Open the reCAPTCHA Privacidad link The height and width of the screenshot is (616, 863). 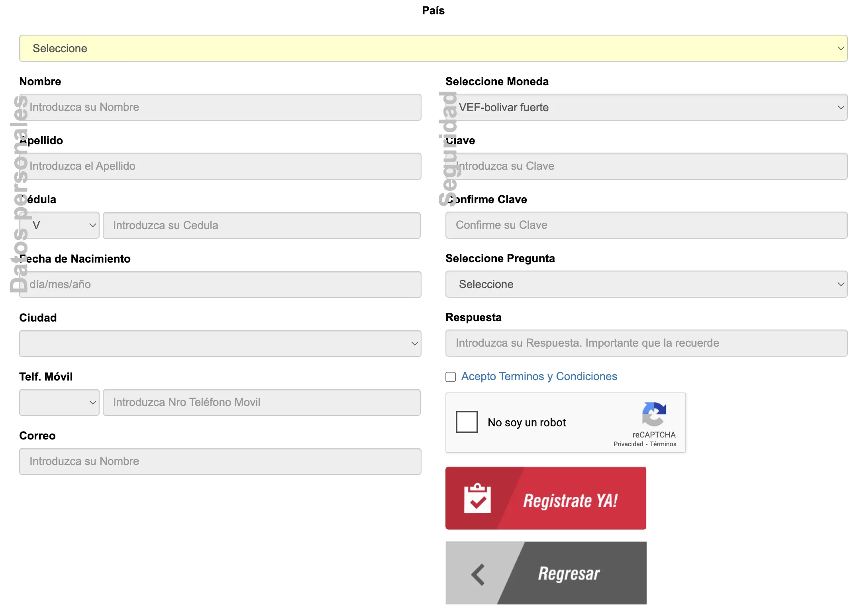point(628,444)
